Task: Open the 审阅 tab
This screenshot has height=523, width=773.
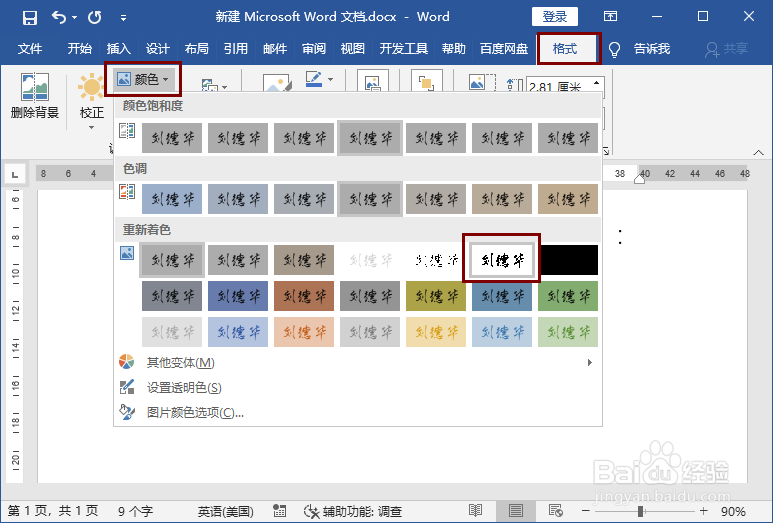Action: click(x=314, y=49)
